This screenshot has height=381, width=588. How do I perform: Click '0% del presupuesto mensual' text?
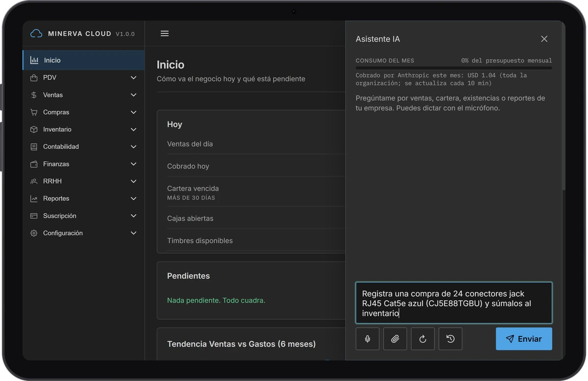pos(507,61)
